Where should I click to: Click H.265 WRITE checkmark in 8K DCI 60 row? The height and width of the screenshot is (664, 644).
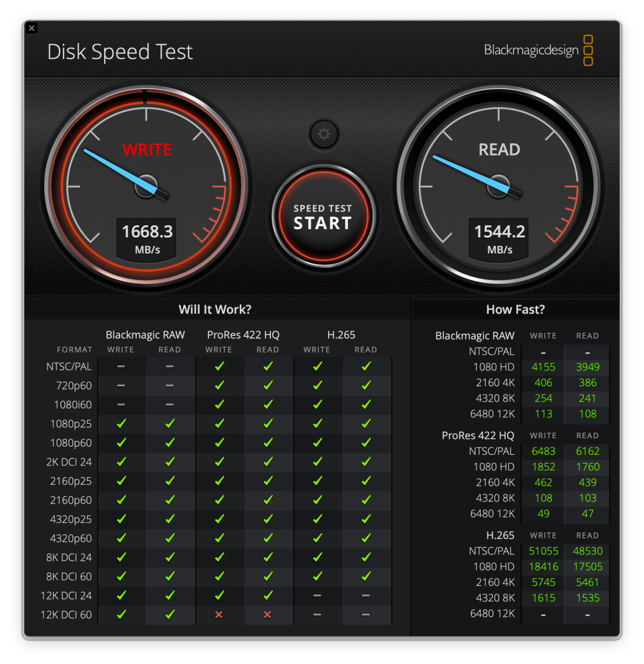[317, 577]
